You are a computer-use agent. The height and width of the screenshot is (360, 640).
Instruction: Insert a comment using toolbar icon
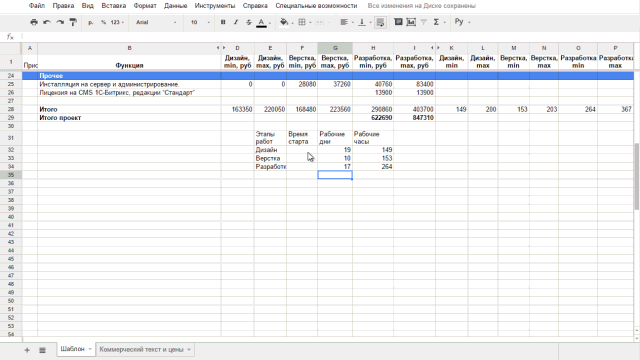(x=398, y=22)
